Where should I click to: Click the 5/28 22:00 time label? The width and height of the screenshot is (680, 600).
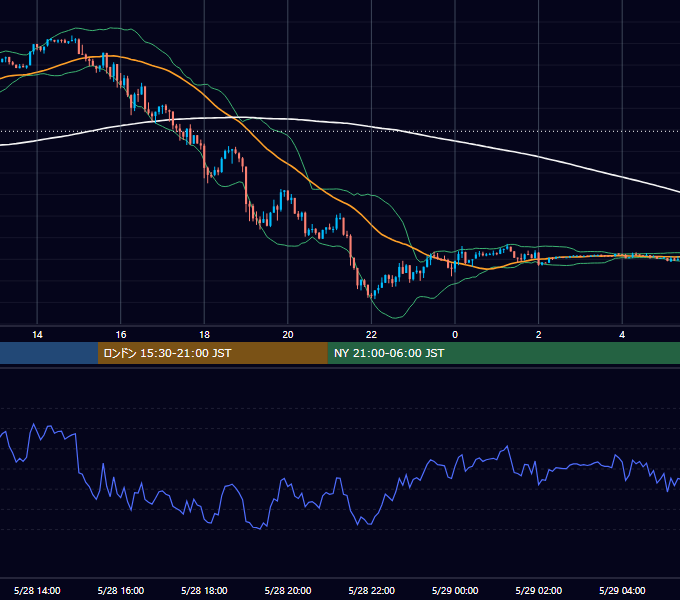coord(372,590)
